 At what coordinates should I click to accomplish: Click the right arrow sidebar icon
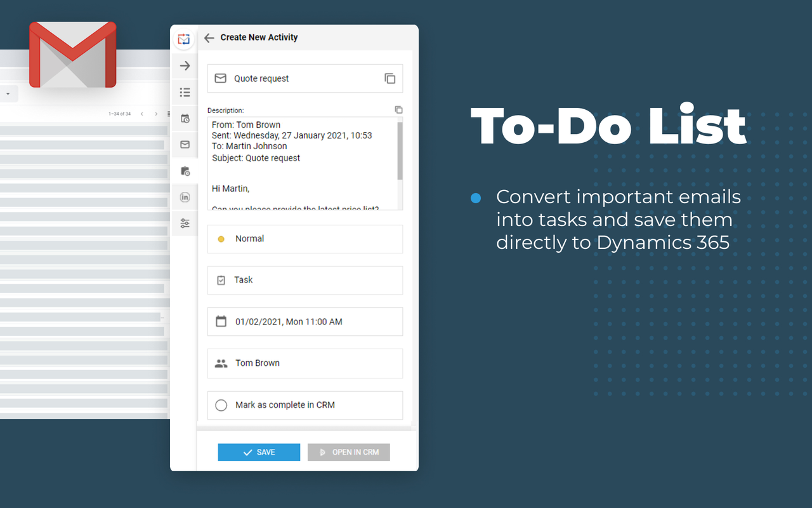point(185,65)
